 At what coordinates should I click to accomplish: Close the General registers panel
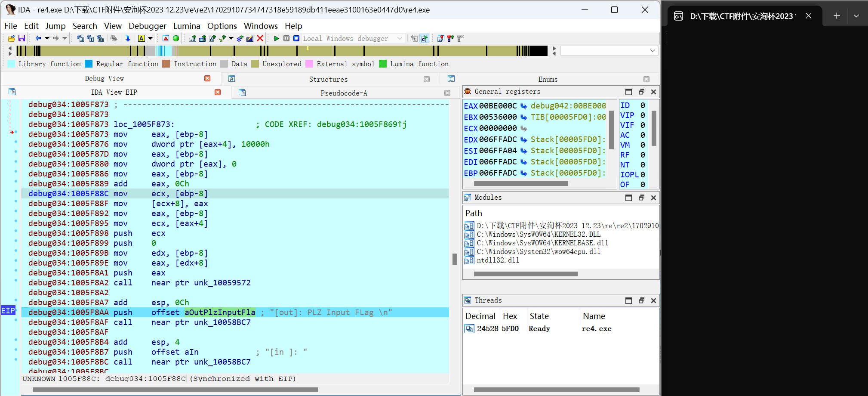pyautogui.click(x=653, y=92)
